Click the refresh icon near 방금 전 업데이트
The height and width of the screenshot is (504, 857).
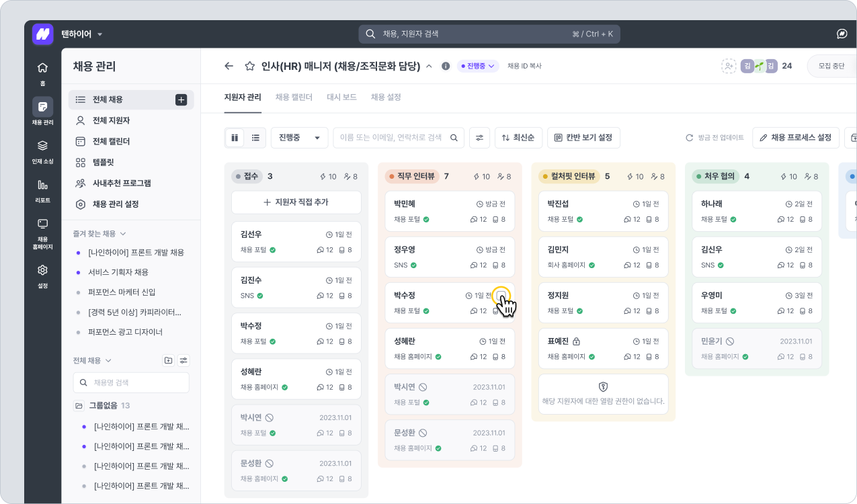tap(689, 138)
